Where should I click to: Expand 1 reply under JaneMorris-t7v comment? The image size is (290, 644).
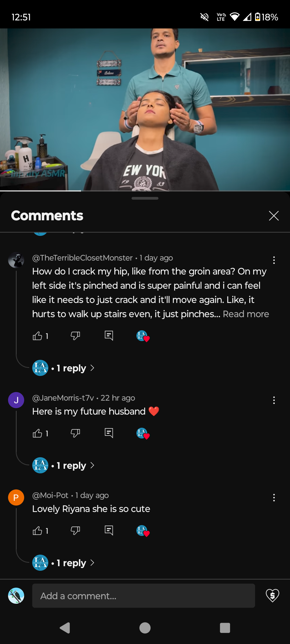tap(71, 466)
